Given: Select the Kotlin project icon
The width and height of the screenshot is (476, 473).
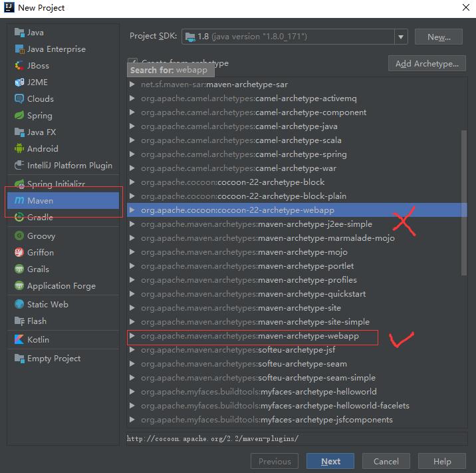Looking at the screenshot, I should pyautogui.click(x=18, y=340).
